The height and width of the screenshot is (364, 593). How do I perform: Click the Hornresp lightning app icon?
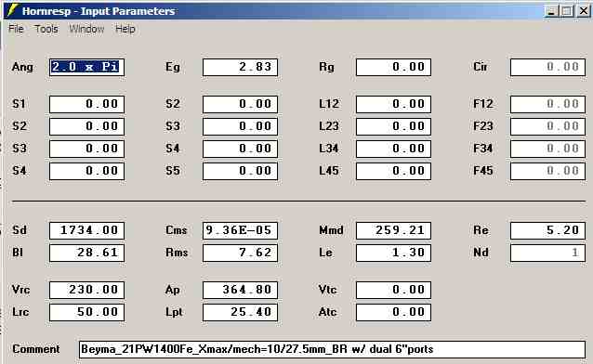coord(12,10)
